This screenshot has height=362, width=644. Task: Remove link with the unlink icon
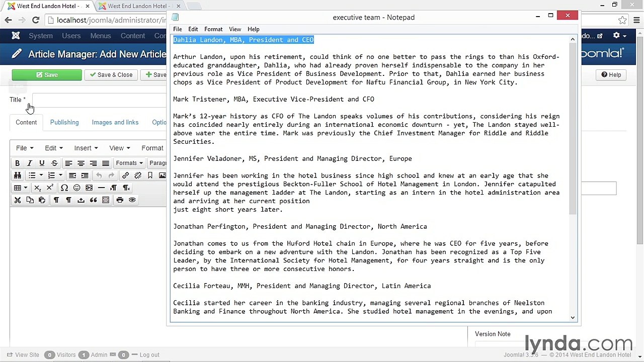(x=138, y=175)
